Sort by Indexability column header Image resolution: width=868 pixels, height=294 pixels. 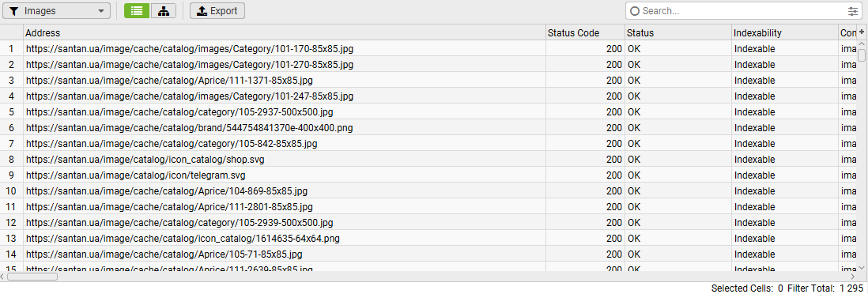click(x=785, y=32)
